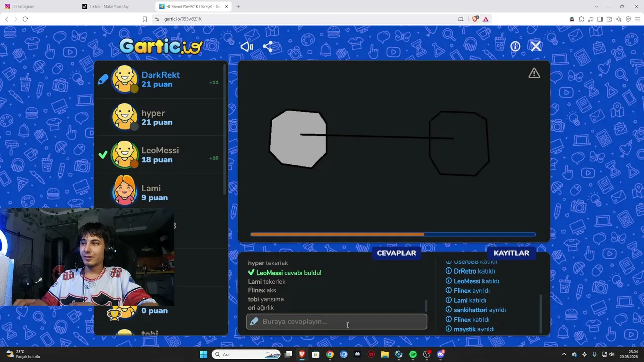Click the 'sankihattori ayrıldı' log entry
644x362 pixels.
[x=475, y=310]
